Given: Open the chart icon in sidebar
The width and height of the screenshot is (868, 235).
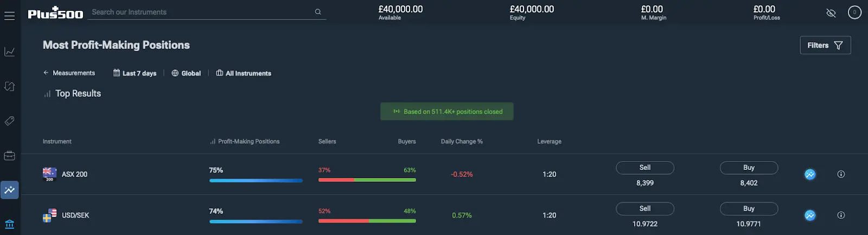Looking at the screenshot, I should point(9,52).
